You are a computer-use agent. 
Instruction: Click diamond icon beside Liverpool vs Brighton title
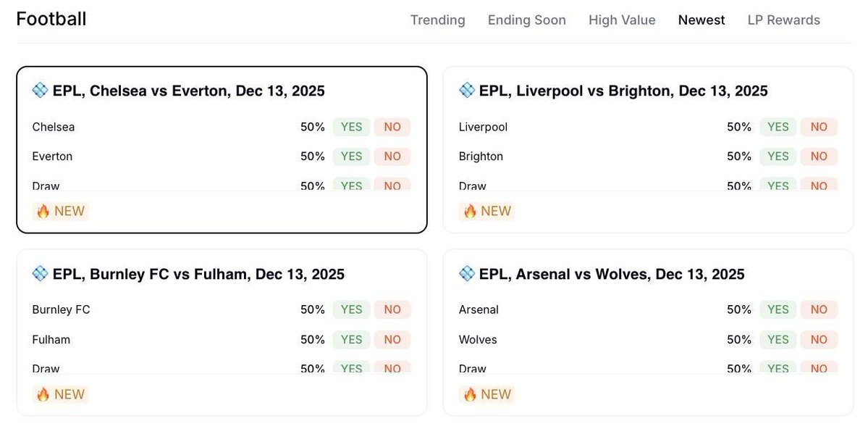point(467,90)
